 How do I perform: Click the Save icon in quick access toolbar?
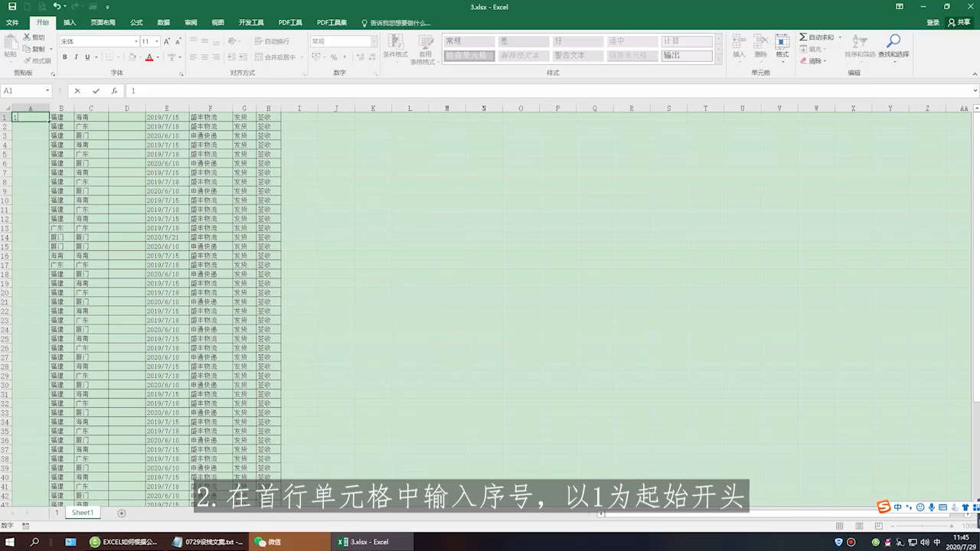[x=12, y=7]
